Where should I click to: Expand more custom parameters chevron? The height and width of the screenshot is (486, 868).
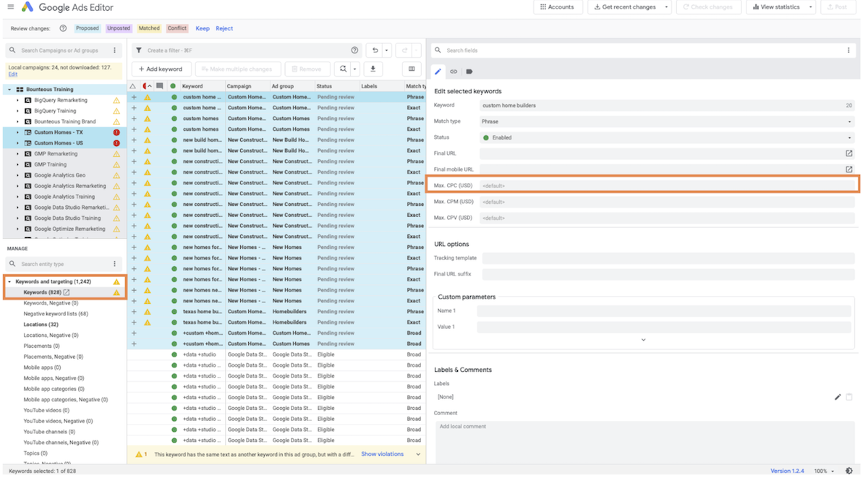coord(643,340)
